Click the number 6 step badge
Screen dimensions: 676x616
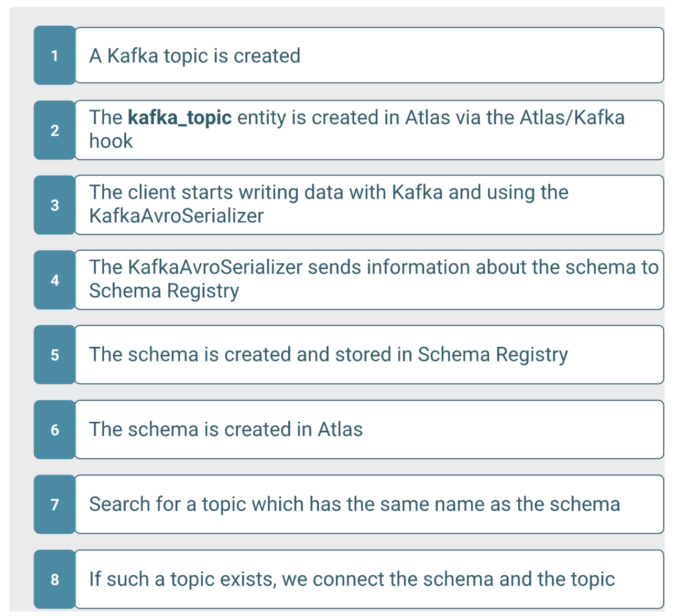55,429
